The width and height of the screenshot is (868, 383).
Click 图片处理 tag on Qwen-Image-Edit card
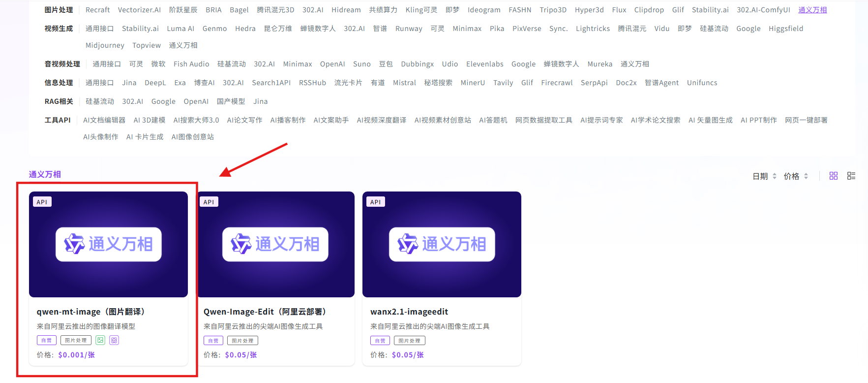(242, 340)
